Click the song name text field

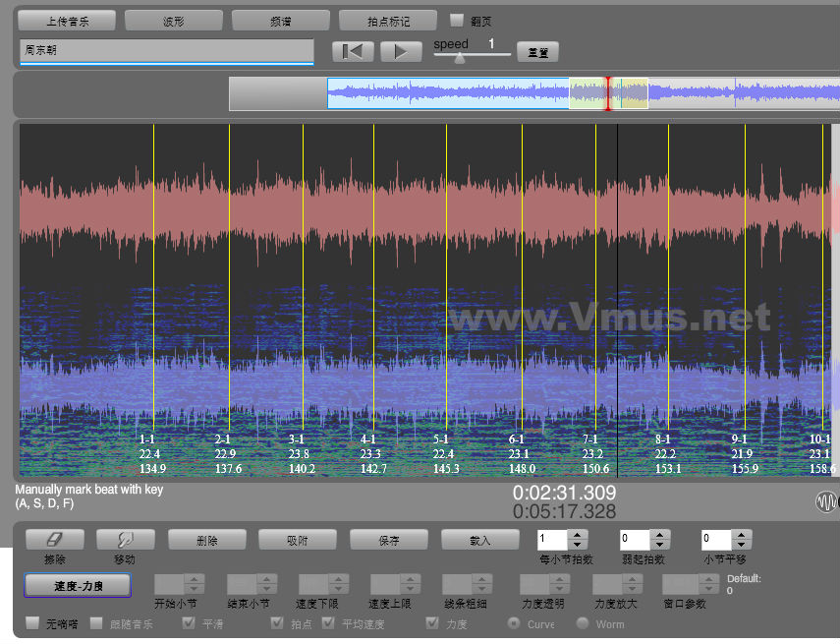click(166, 50)
